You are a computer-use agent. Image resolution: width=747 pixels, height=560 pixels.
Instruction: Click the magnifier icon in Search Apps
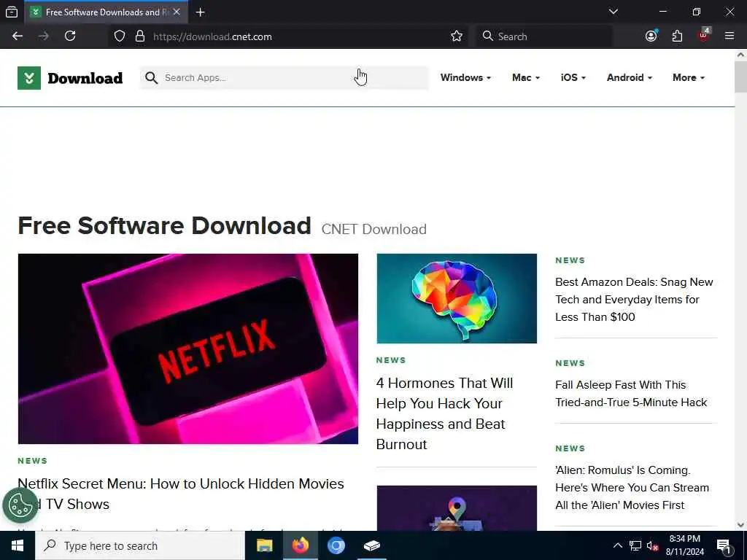pyautogui.click(x=152, y=77)
